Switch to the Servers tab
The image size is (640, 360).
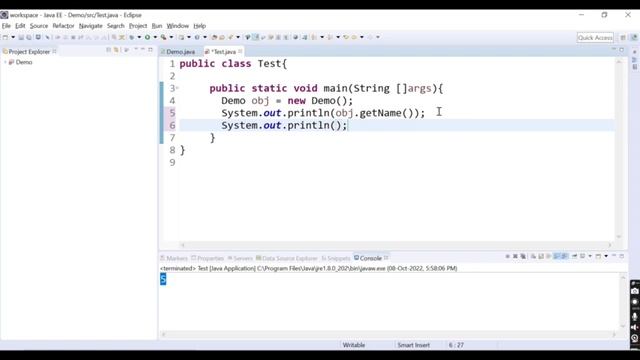[240, 258]
